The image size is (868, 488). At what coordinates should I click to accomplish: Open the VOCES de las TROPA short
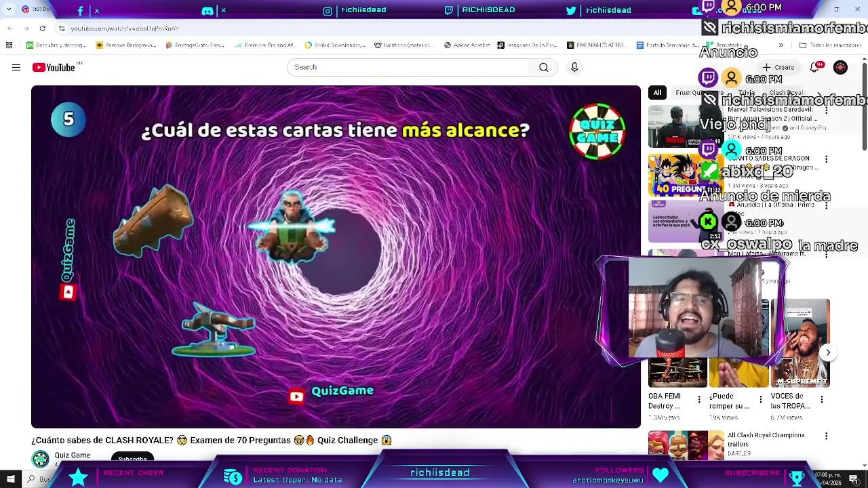point(801,342)
